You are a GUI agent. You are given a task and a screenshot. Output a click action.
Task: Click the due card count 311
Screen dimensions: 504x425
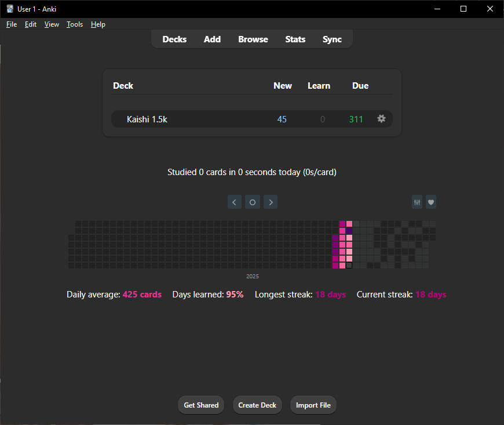coord(356,119)
